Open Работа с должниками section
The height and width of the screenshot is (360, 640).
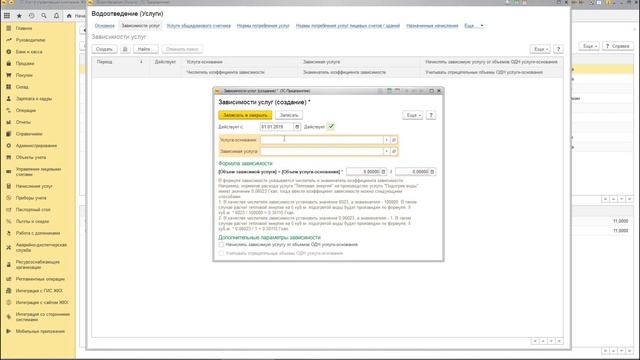tap(38, 233)
